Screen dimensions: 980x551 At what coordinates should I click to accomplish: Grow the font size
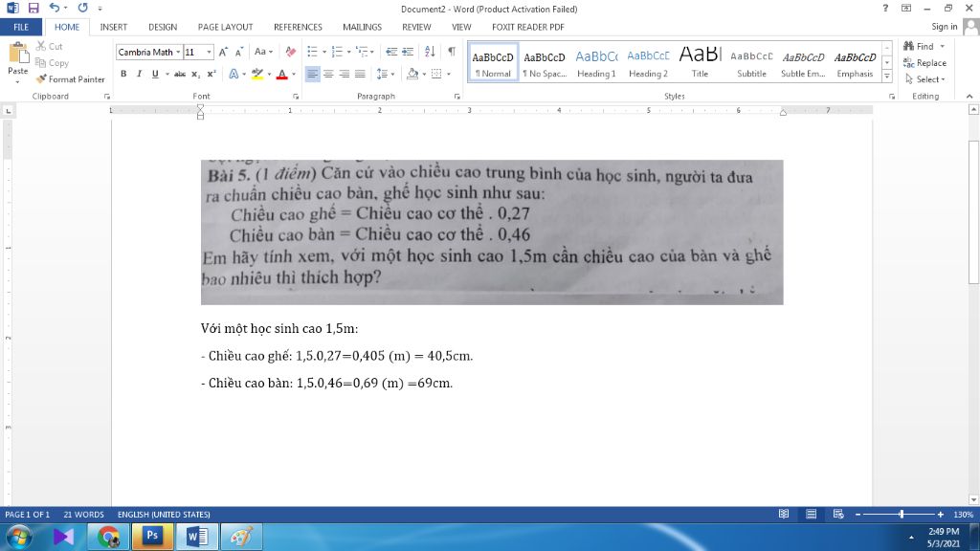click(x=223, y=52)
